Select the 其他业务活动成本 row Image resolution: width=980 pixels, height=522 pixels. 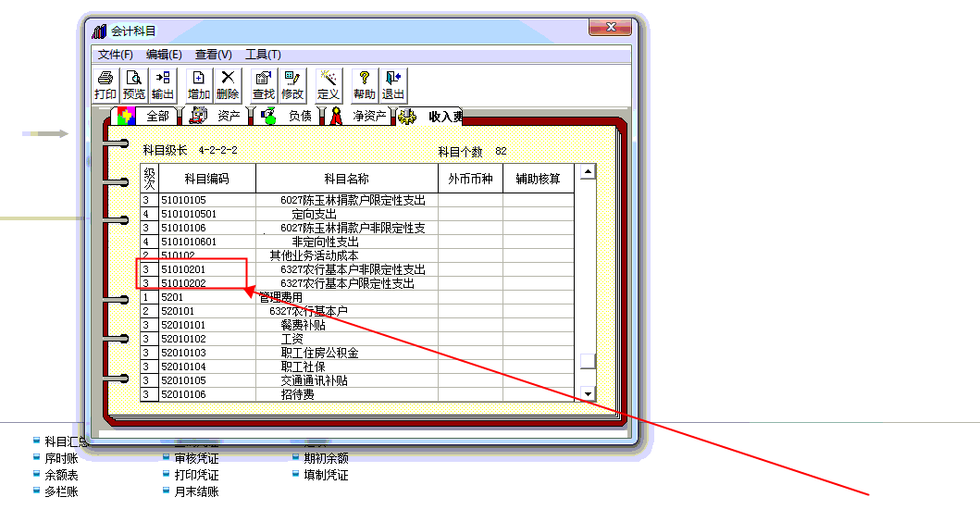point(357,255)
